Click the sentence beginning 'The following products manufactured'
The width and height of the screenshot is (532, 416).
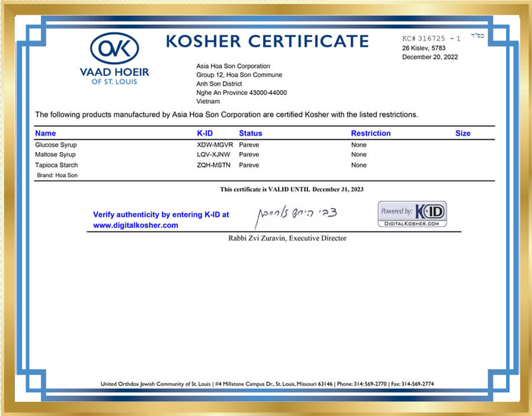pos(226,115)
